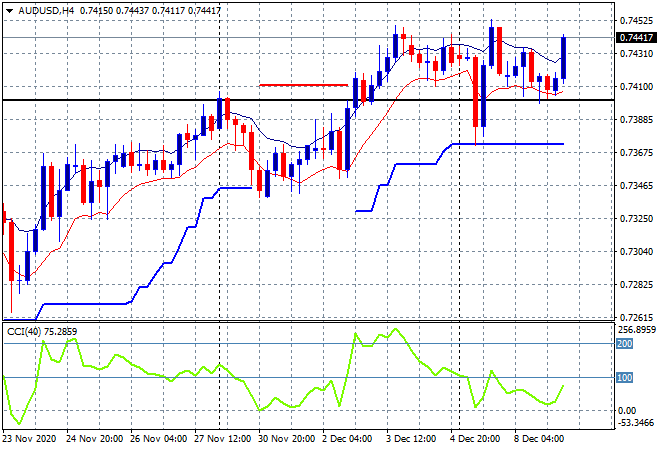
Task: Click the current price label 0.74417
Action: [x=636, y=37]
